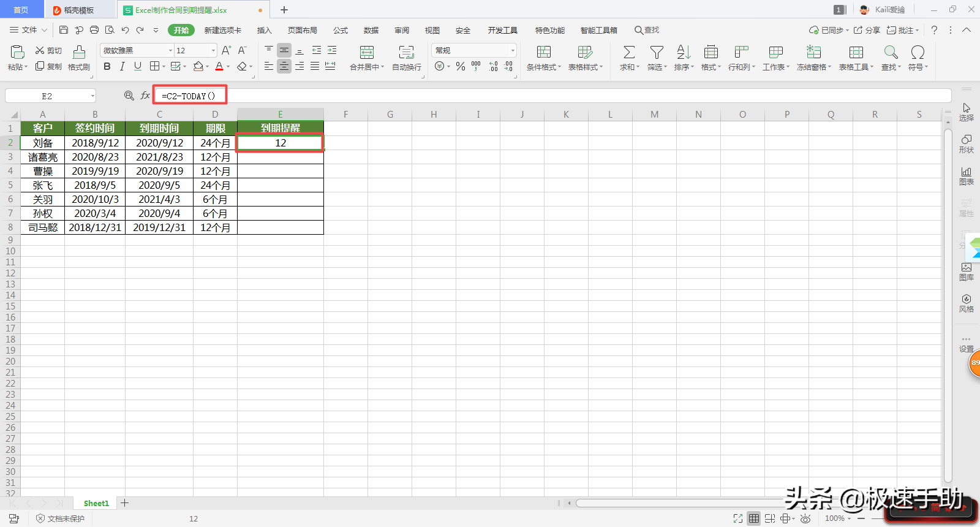Click the Share (分享) button
980x527 pixels.
pyautogui.click(x=867, y=30)
